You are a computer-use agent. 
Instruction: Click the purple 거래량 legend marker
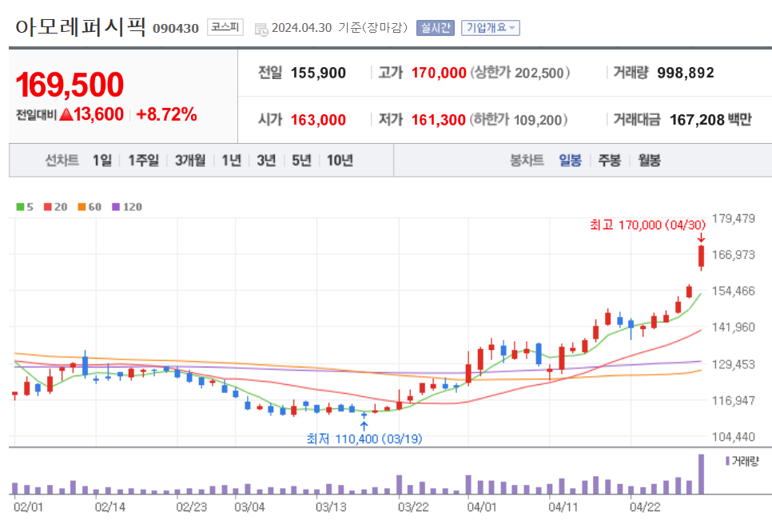click(727, 461)
